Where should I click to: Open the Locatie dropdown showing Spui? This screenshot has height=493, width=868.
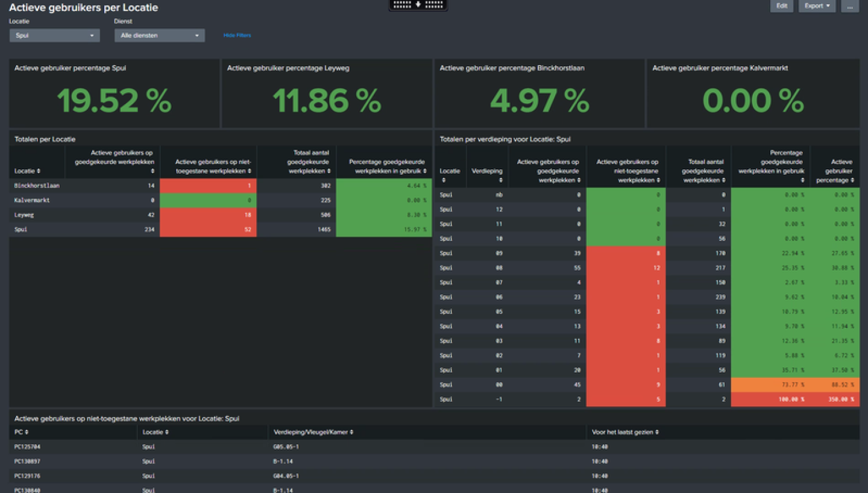pyautogui.click(x=54, y=36)
